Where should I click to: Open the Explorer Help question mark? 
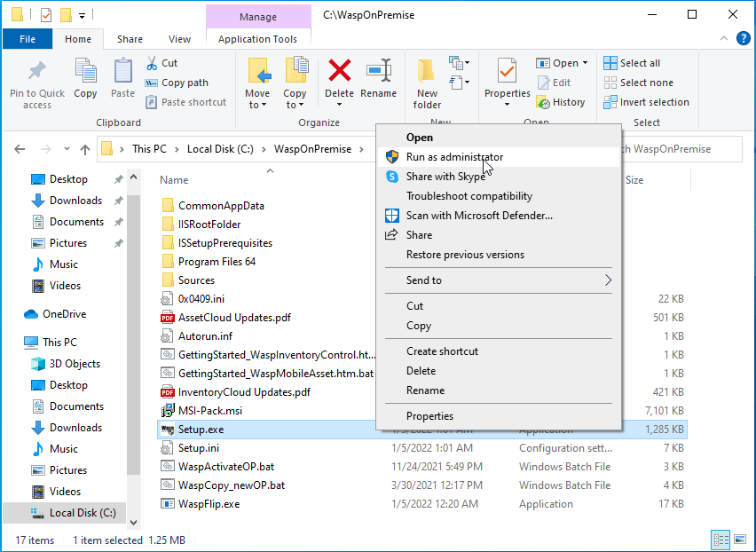pyautogui.click(x=743, y=38)
